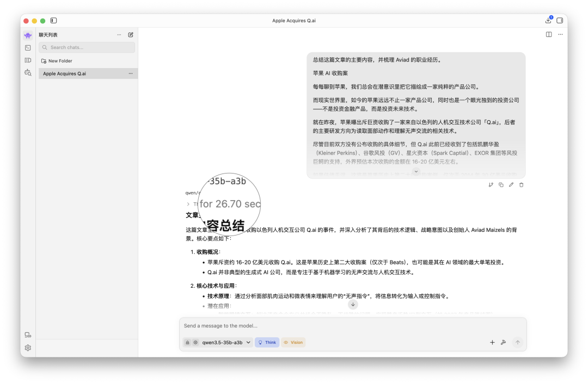This screenshot has height=384, width=588.
Task: Open chat header more options ellipsis
Action: coord(560,34)
